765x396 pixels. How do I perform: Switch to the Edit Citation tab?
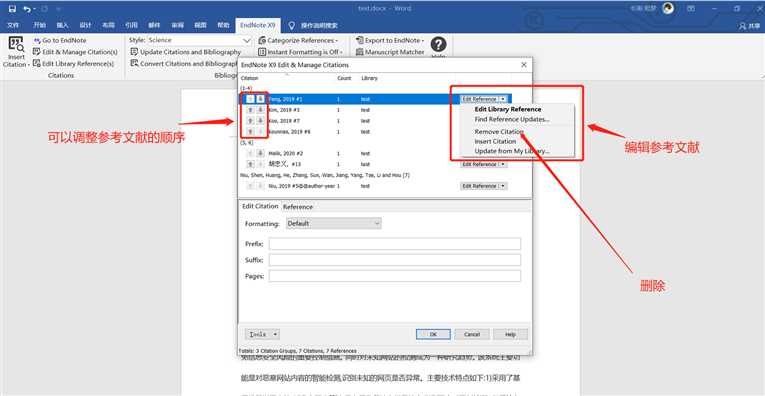coord(260,206)
